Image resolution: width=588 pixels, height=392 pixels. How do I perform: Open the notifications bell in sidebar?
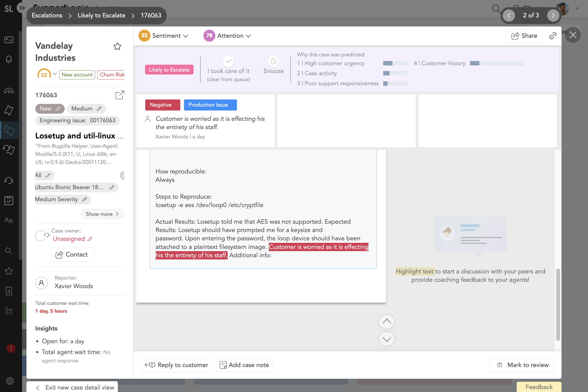pyautogui.click(x=9, y=59)
